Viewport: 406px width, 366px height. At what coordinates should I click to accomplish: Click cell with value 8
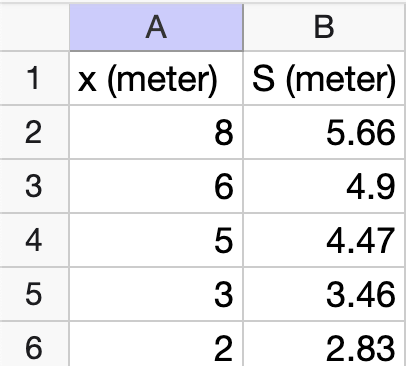[x=156, y=132]
